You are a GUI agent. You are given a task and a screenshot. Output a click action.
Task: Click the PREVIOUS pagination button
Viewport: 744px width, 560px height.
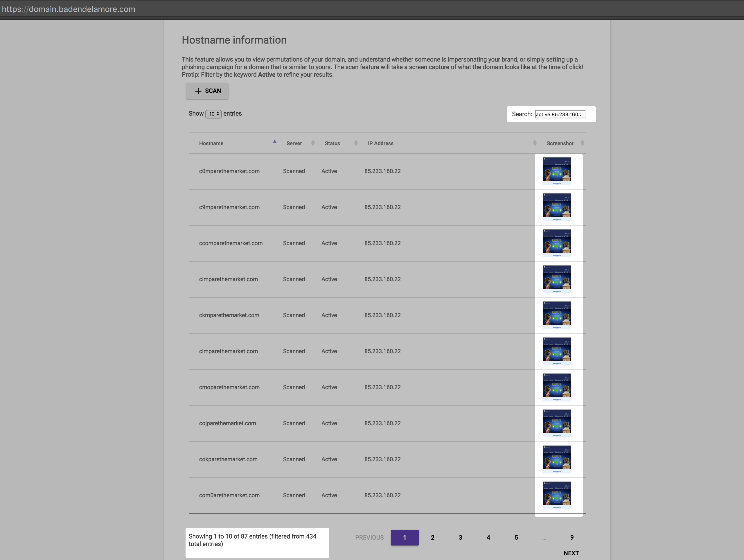[369, 537]
